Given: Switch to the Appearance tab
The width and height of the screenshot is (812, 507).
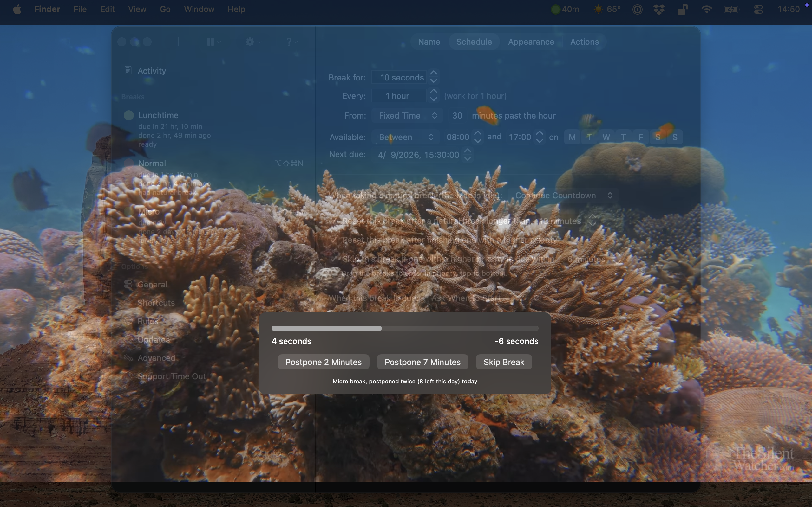Looking at the screenshot, I should (531, 42).
